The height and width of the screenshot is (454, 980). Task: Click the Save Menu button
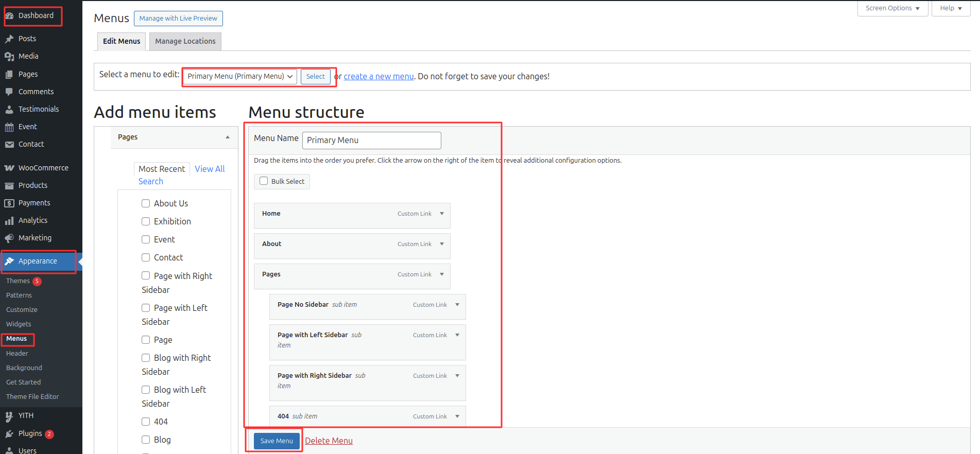coord(277,441)
